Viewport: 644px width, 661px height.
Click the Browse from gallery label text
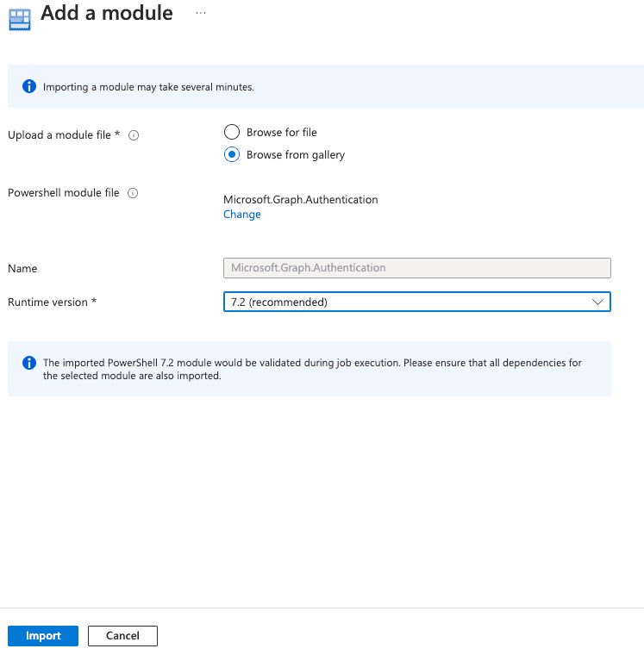tap(296, 155)
